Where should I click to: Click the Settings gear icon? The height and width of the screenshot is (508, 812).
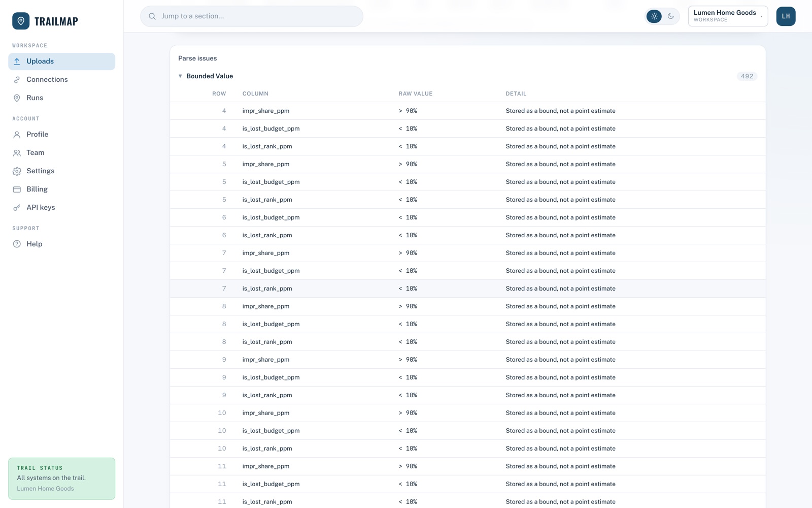point(17,171)
